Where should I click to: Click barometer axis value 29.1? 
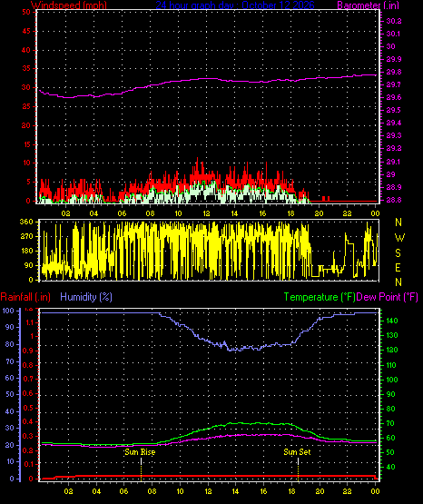pyautogui.click(x=393, y=162)
